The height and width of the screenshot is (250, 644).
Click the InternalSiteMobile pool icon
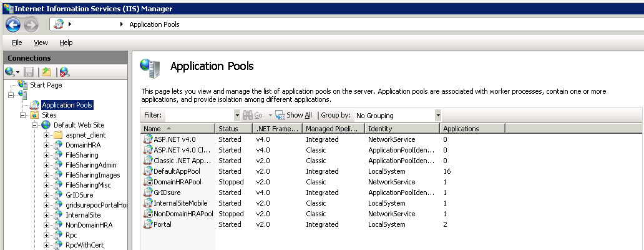click(148, 203)
